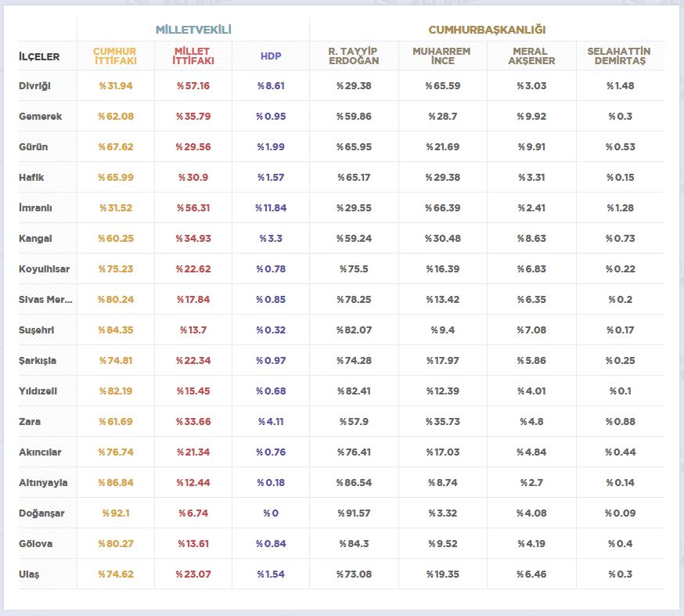Click the Doğanşar district name

41,513
